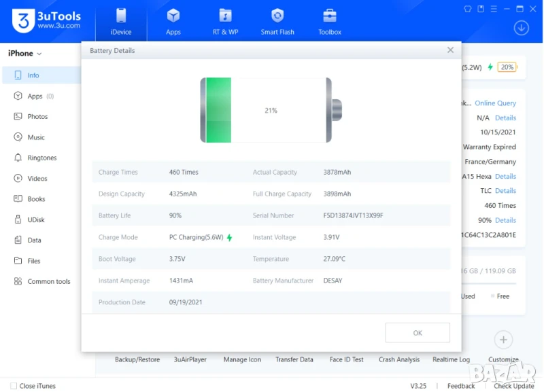Select Ringtones in the sidebar
The image size is (544, 392).
coord(41,158)
